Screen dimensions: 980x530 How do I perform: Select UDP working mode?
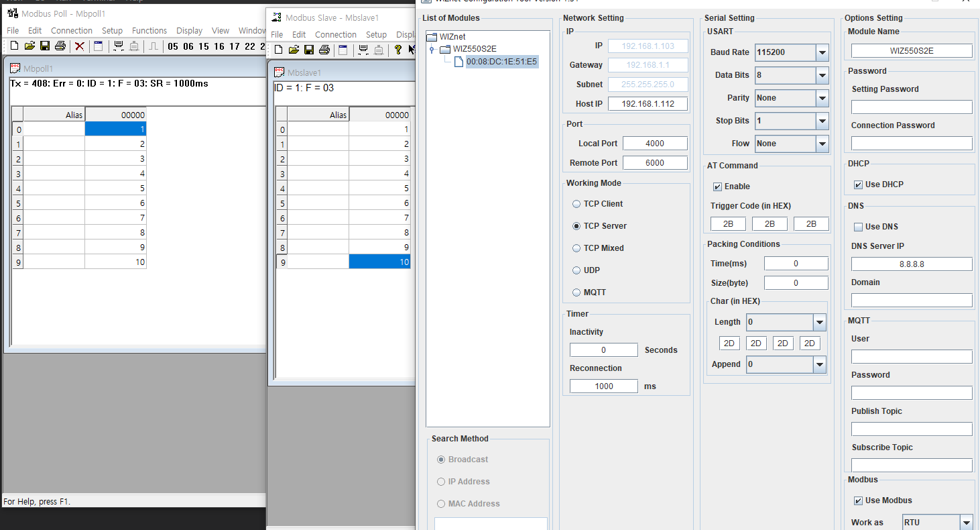[x=576, y=270]
